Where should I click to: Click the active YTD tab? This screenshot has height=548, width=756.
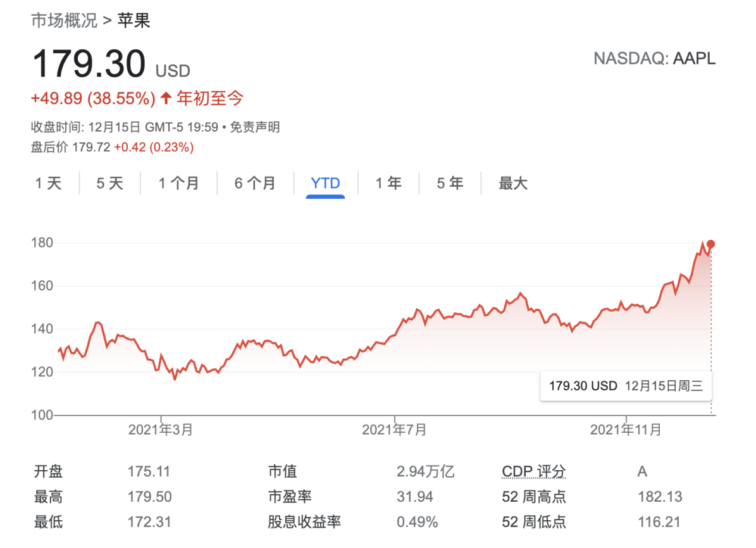coord(325,184)
